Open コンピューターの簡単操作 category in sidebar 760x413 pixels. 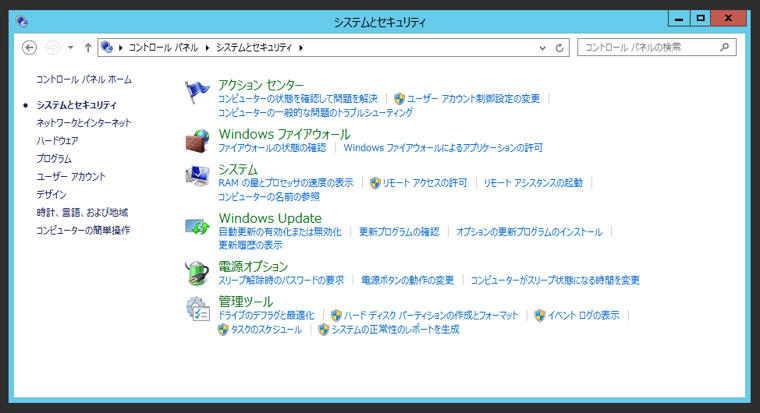click(x=83, y=230)
